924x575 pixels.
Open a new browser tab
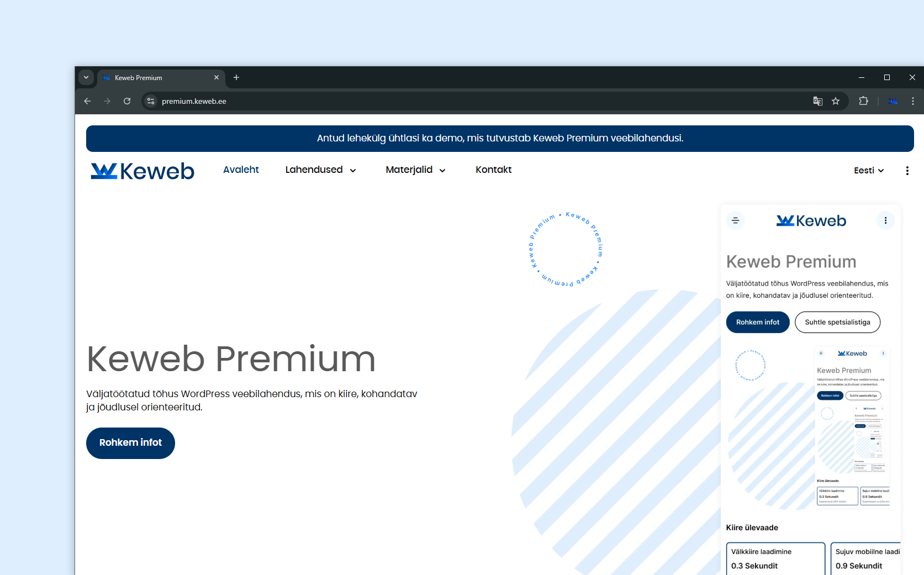236,77
